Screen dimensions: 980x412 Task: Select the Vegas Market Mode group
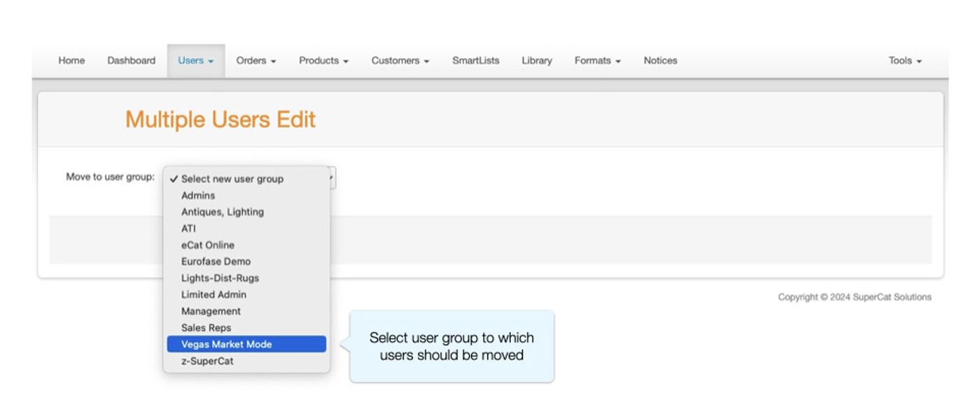(246, 344)
